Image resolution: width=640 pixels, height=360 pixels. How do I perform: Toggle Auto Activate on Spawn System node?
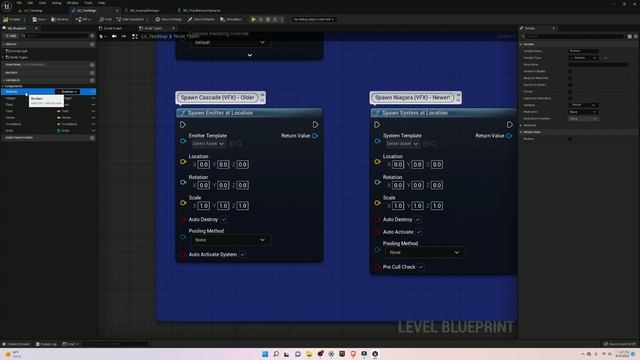click(419, 232)
